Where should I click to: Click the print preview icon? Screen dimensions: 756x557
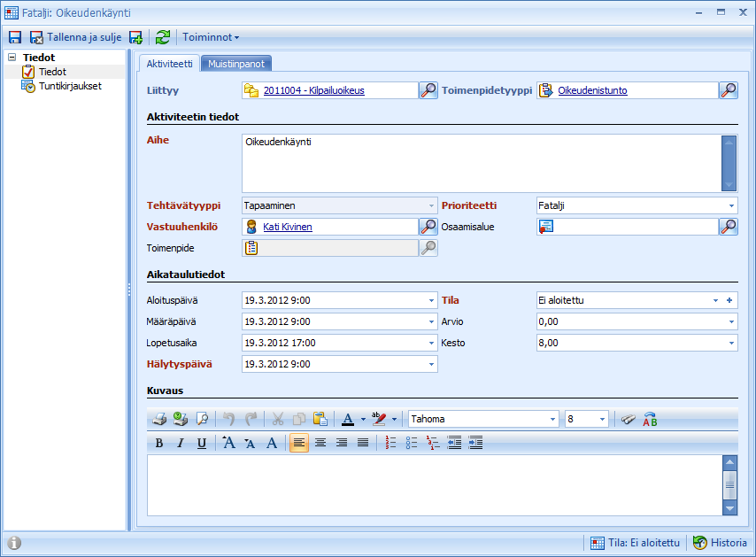click(x=203, y=419)
